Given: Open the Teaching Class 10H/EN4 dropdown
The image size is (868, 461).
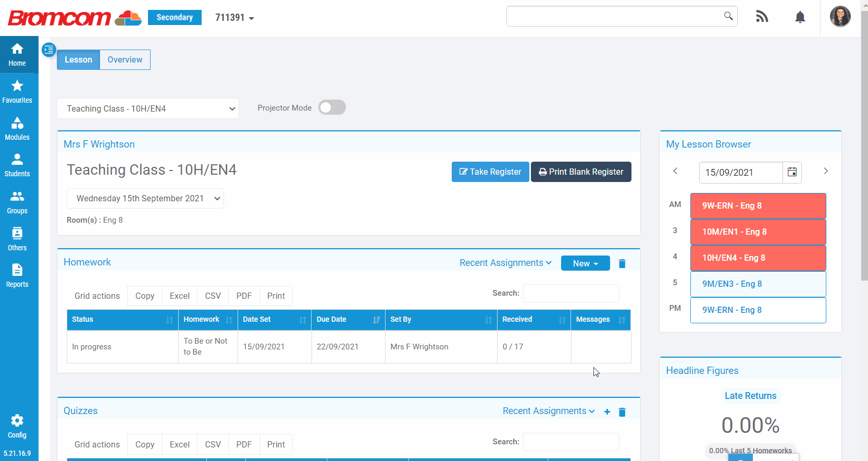Looking at the screenshot, I should click(x=148, y=108).
